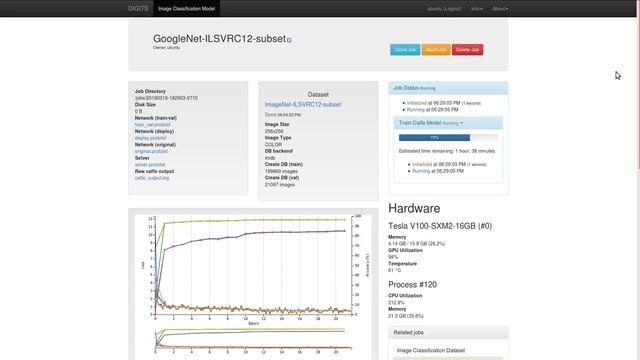Viewport: 640px width, 360px height.
Task: Click the lmdb DB backend value
Action: coord(270,158)
